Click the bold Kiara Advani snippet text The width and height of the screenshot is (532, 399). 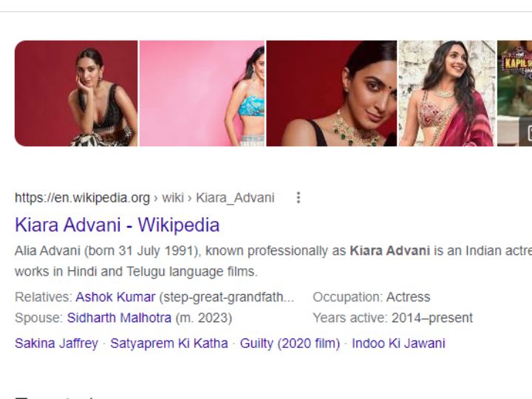click(x=390, y=250)
